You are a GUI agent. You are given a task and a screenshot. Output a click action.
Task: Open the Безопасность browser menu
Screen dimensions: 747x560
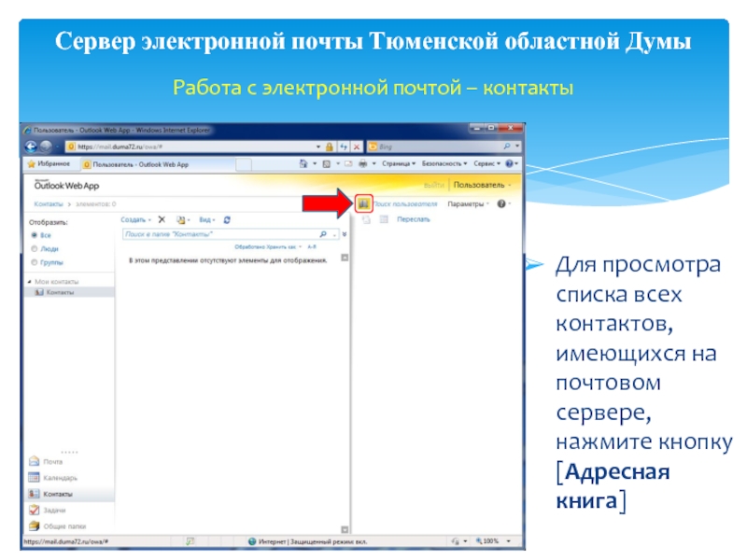pyautogui.click(x=445, y=163)
